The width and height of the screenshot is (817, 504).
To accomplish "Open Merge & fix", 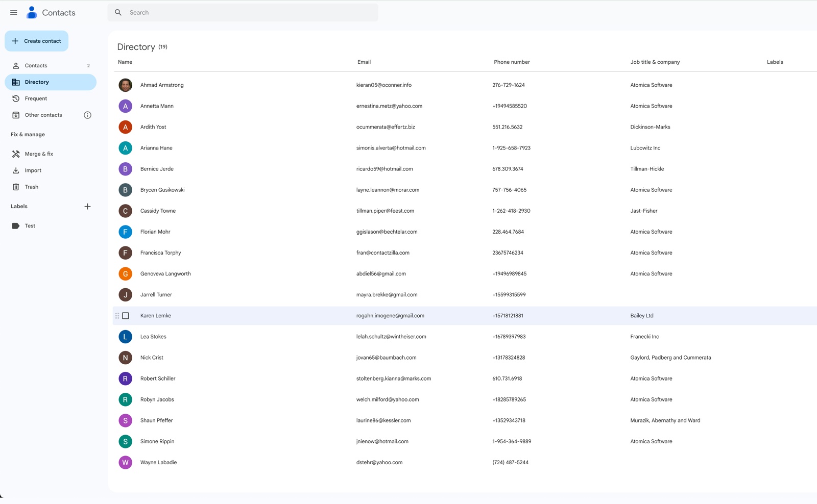I will 51,154.
